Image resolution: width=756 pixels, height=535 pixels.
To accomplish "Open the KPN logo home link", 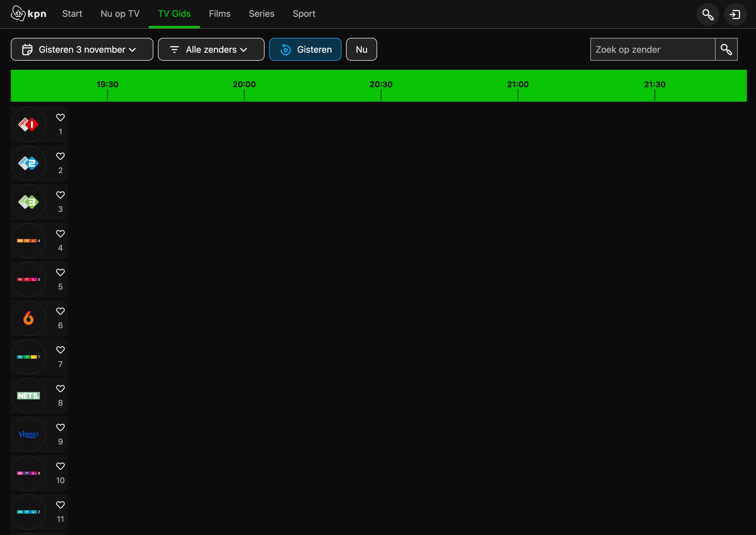I will (28, 13).
